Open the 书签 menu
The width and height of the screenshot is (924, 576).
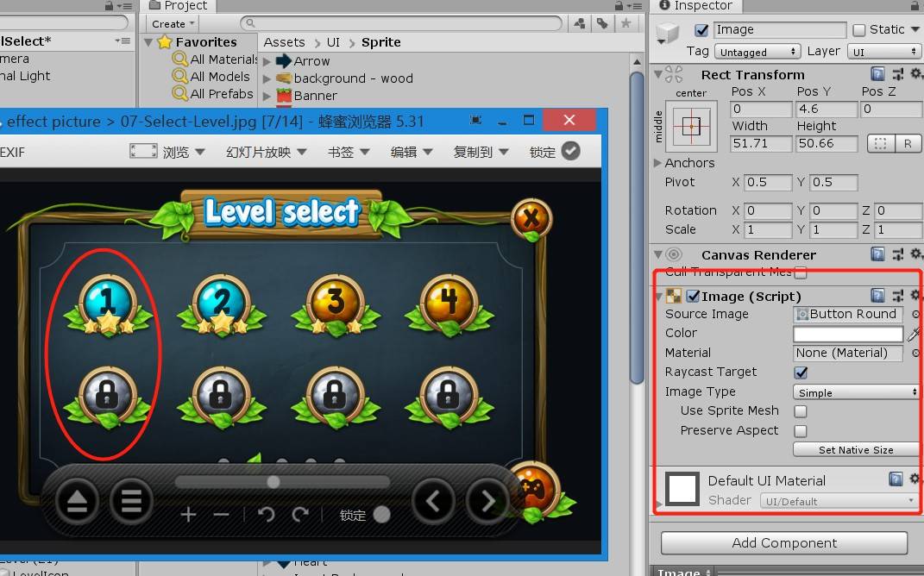point(349,152)
